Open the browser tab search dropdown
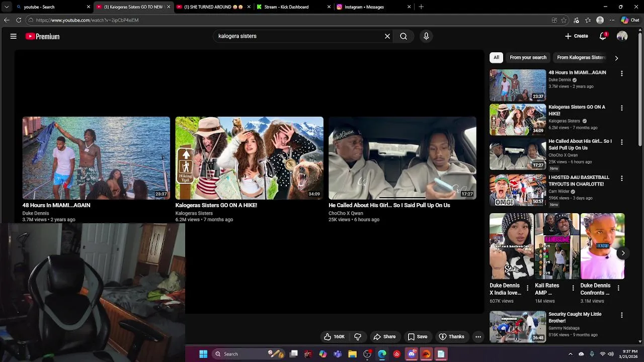This screenshot has height=362, width=644. [x=7, y=7]
